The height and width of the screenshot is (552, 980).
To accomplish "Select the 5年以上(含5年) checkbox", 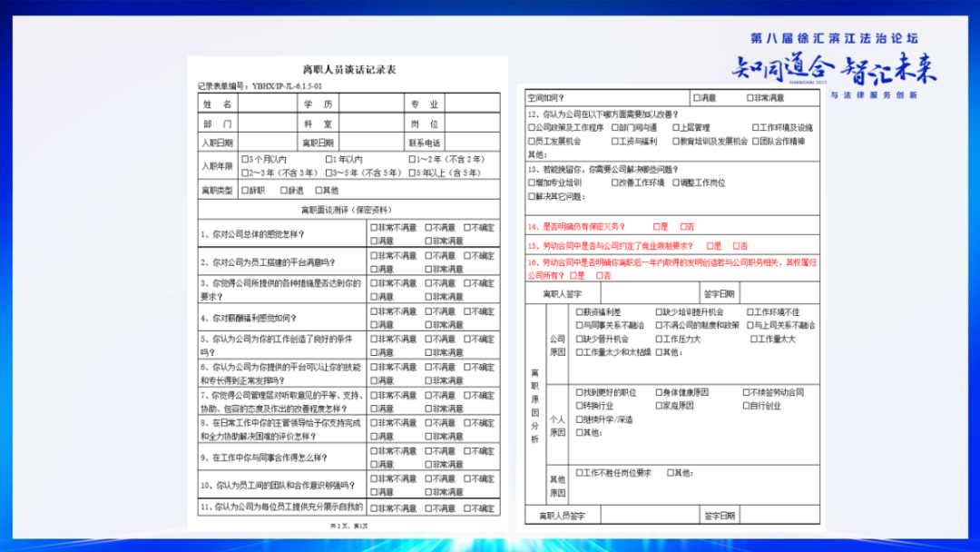I will (412, 172).
